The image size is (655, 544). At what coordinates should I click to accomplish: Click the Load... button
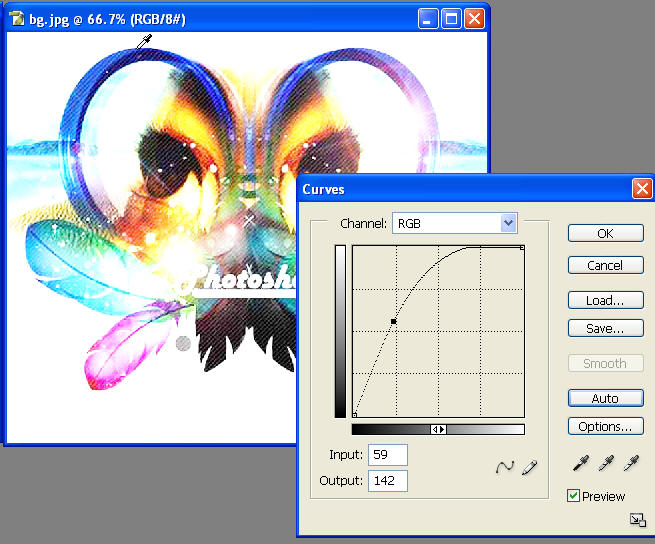click(605, 300)
